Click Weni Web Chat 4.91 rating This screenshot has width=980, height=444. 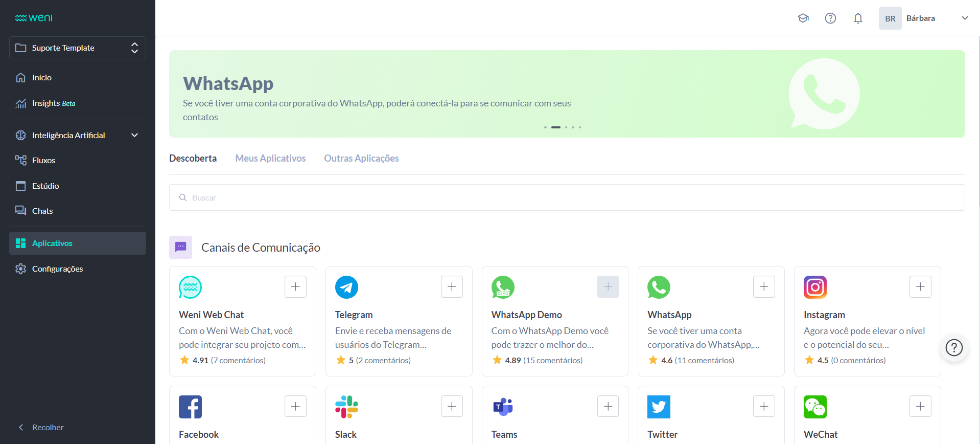(222, 360)
